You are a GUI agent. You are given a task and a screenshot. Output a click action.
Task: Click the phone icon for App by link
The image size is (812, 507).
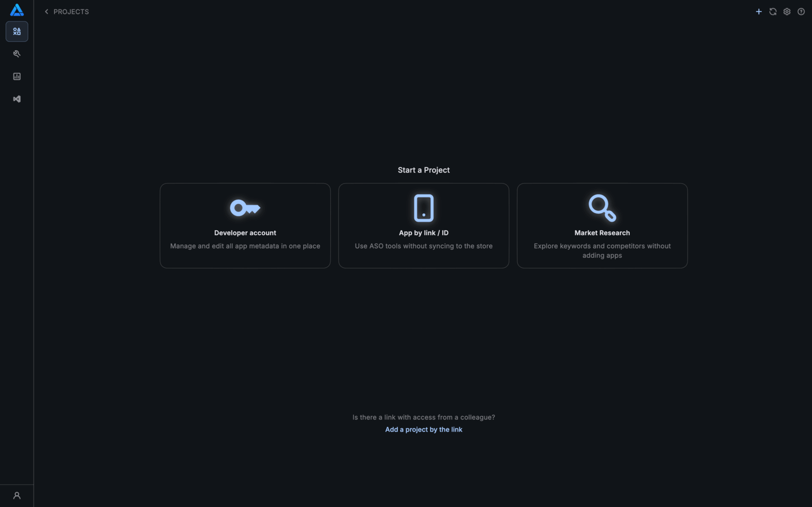[423, 208]
